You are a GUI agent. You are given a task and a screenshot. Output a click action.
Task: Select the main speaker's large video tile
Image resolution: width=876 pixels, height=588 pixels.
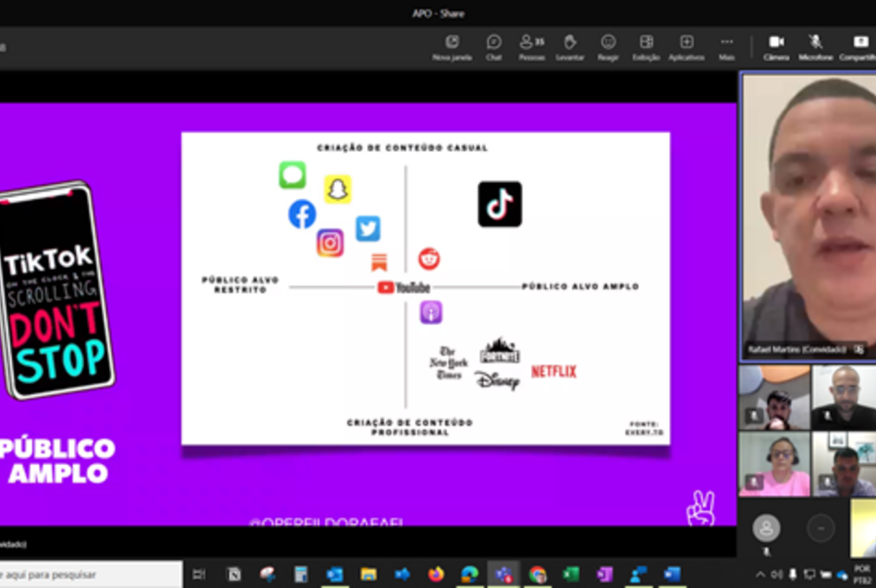[x=807, y=217]
